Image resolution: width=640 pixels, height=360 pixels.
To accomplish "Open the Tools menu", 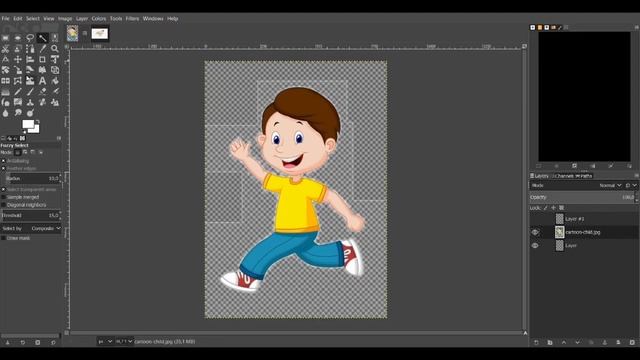I will pos(116,18).
